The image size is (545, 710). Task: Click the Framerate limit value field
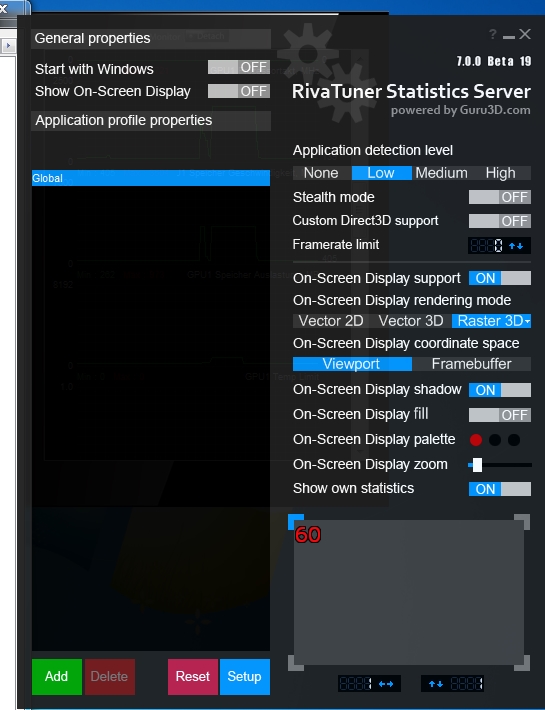pyautogui.click(x=487, y=246)
